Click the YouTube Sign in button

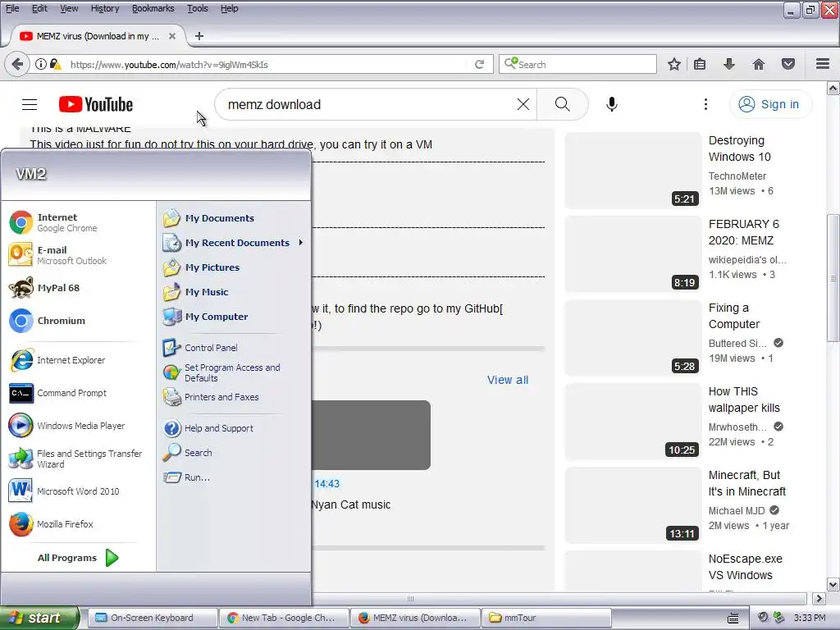pyautogui.click(x=769, y=104)
